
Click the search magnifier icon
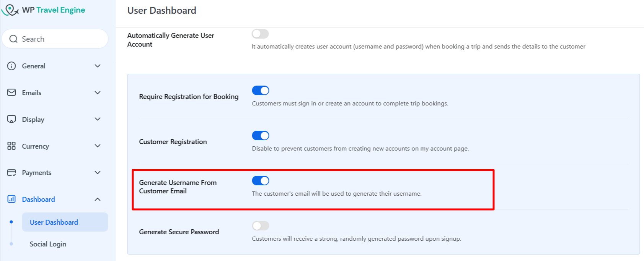coord(13,39)
